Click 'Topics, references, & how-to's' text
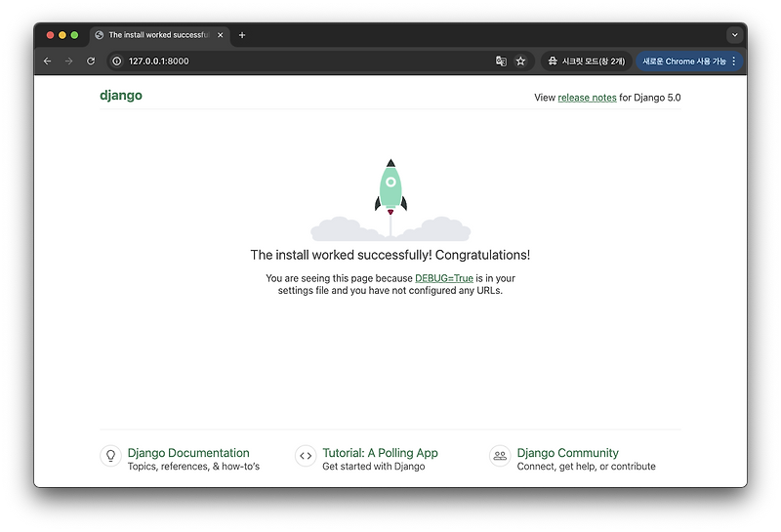781x532 pixels. coord(193,467)
